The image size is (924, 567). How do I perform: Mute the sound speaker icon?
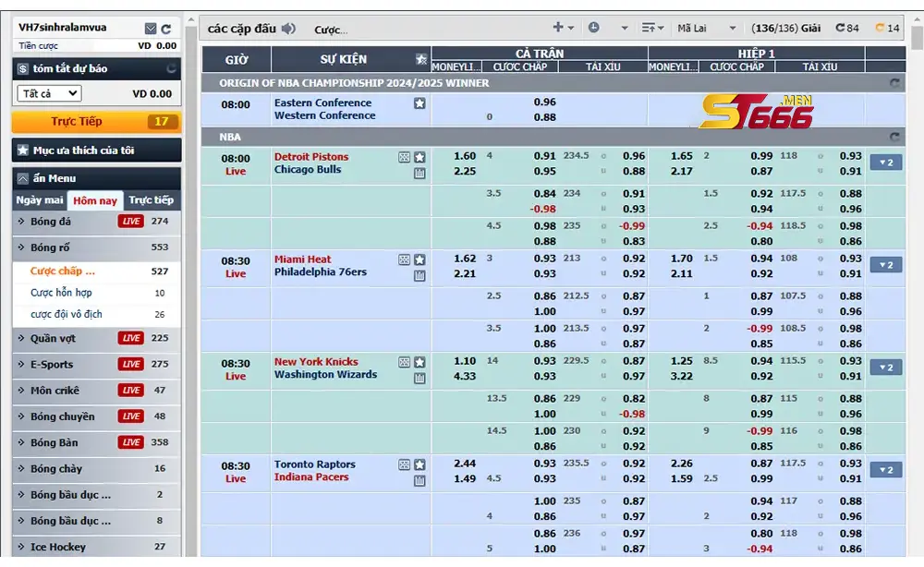tap(288, 29)
